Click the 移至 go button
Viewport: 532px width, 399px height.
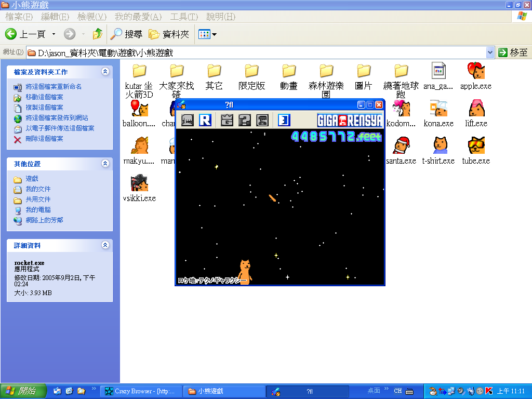click(x=513, y=52)
